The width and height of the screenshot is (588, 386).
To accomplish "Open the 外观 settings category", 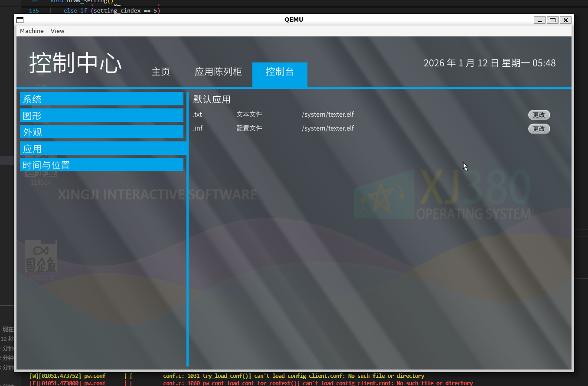I will 101,132.
